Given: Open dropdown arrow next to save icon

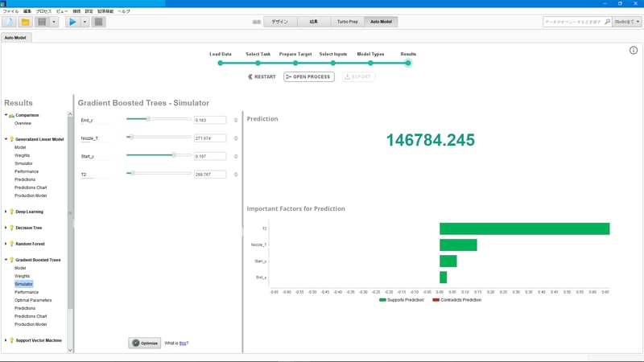Looking at the screenshot, I should 54,23.
